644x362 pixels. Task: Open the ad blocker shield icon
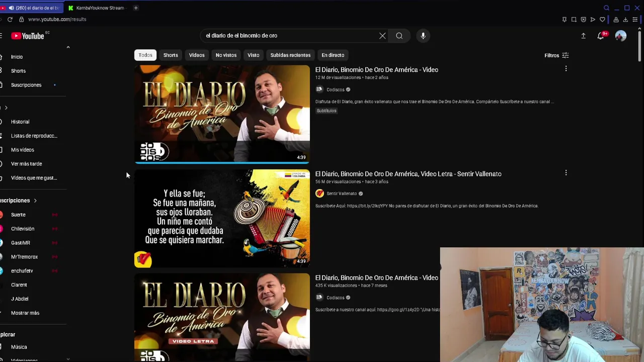583,20
